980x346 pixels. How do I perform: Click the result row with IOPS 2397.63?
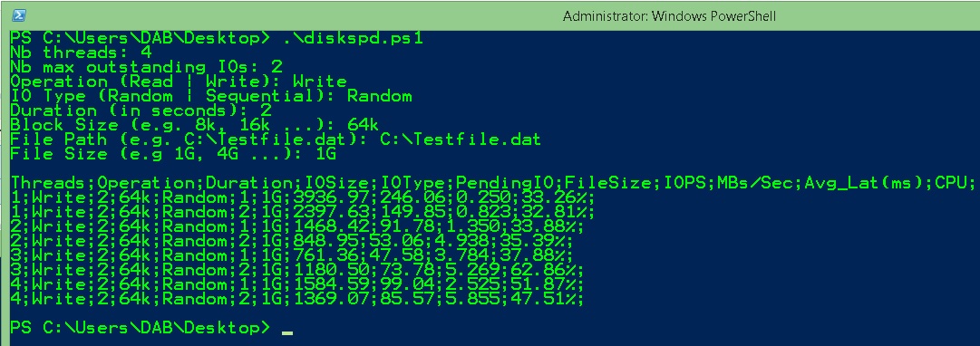[x=303, y=212]
